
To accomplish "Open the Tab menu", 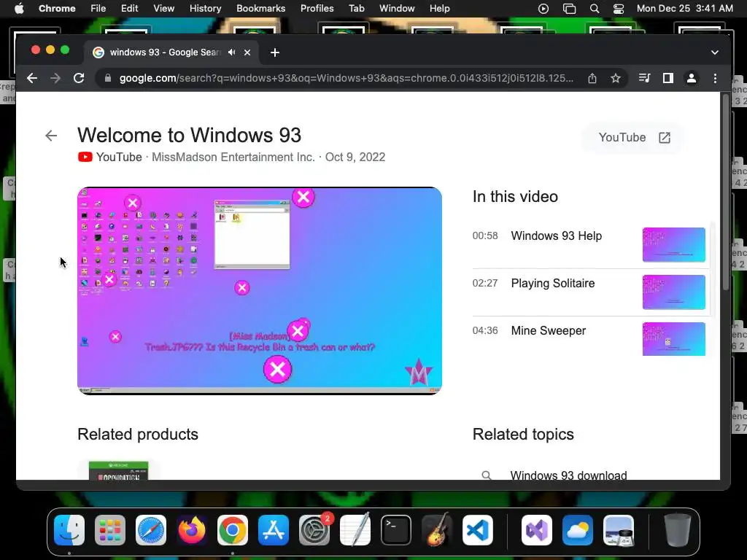I will (x=356, y=9).
